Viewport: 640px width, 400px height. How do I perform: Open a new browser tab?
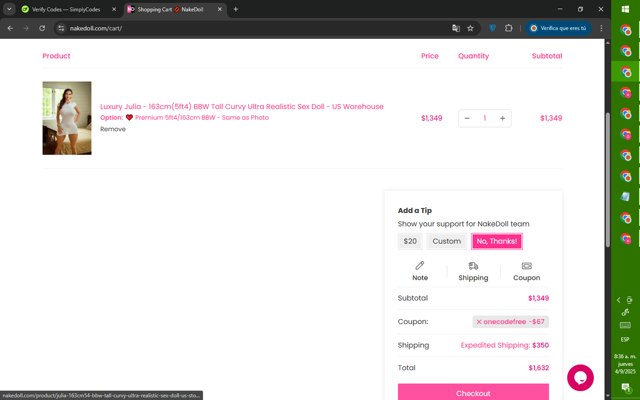coord(236,9)
